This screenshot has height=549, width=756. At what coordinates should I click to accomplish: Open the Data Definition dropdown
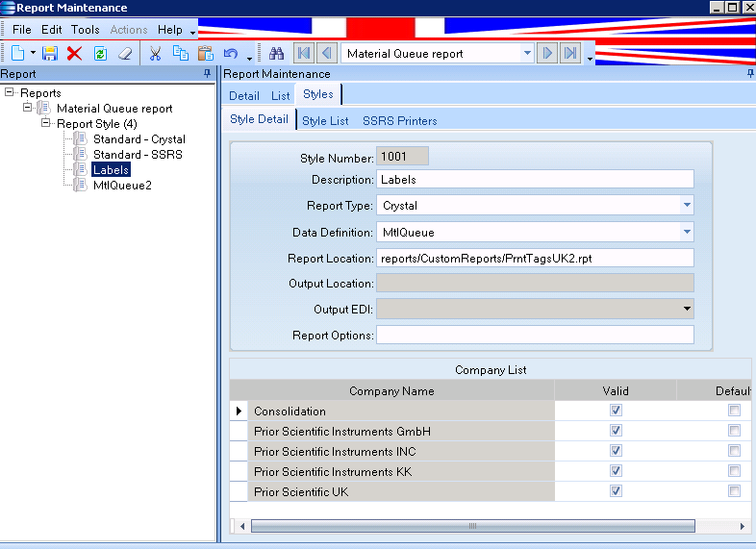click(687, 233)
